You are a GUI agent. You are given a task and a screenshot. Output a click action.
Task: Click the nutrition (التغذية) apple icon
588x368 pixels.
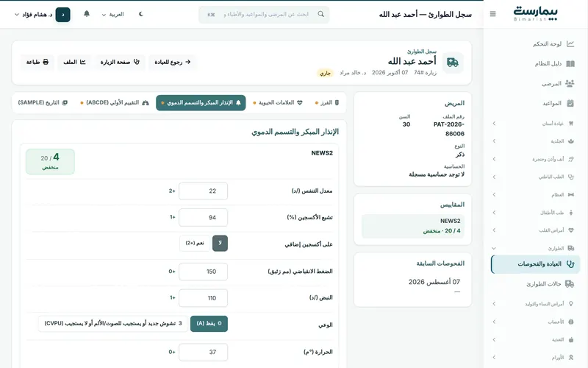(x=571, y=339)
